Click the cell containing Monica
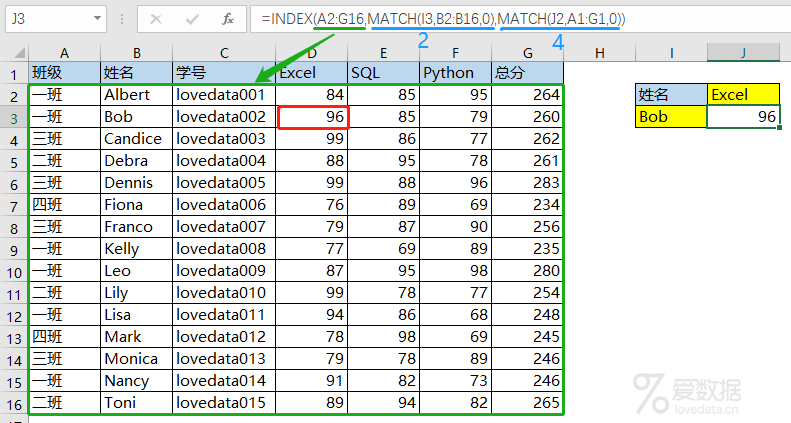This screenshot has height=423, width=791. pyautogui.click(x=136, y=359)
